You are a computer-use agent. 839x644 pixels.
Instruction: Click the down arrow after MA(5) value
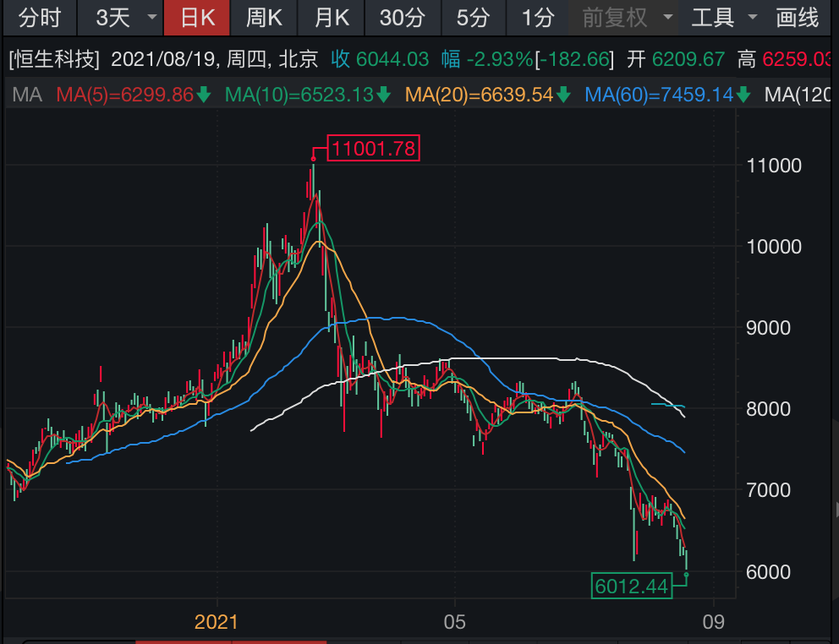click(x=203, y=96)
